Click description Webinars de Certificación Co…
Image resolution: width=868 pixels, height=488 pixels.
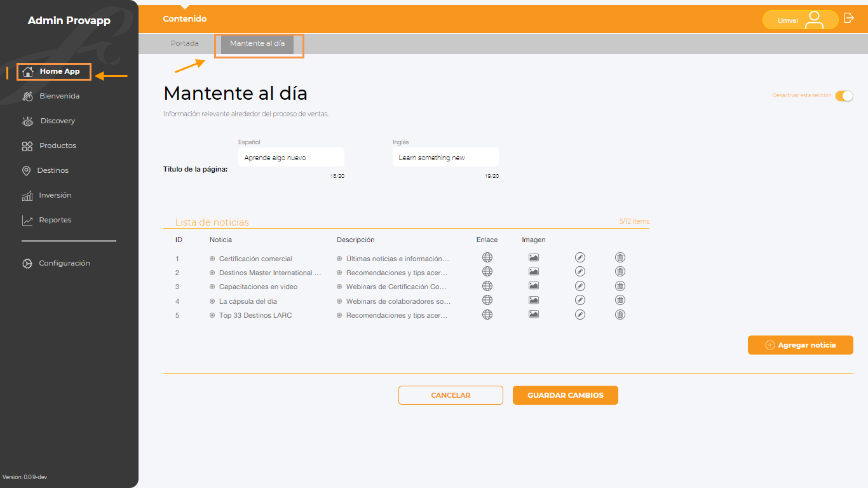(397, 287)
